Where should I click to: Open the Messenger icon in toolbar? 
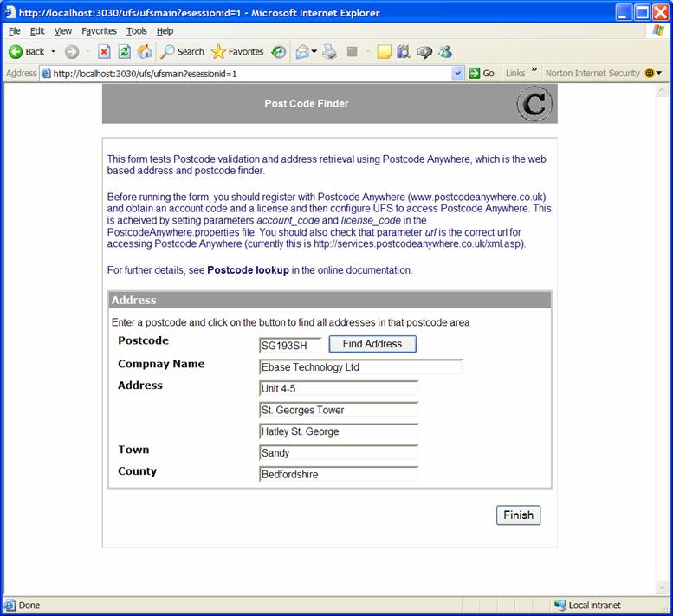pos(445,52)
